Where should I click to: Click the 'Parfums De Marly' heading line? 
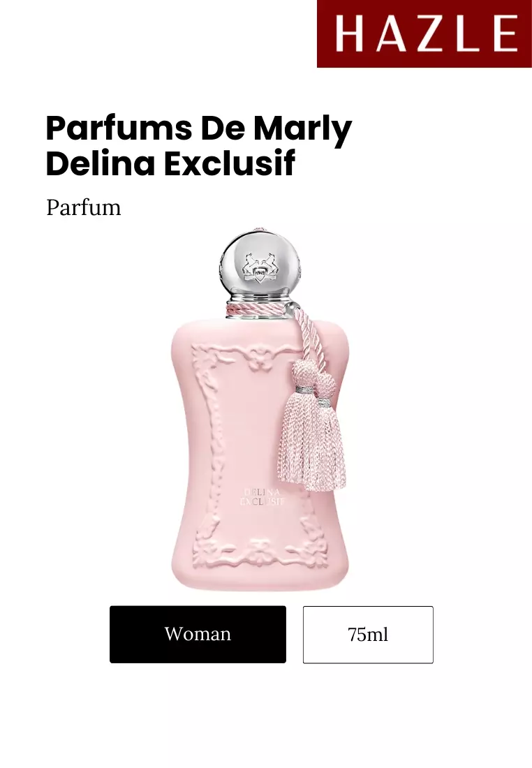coord(199,129)
